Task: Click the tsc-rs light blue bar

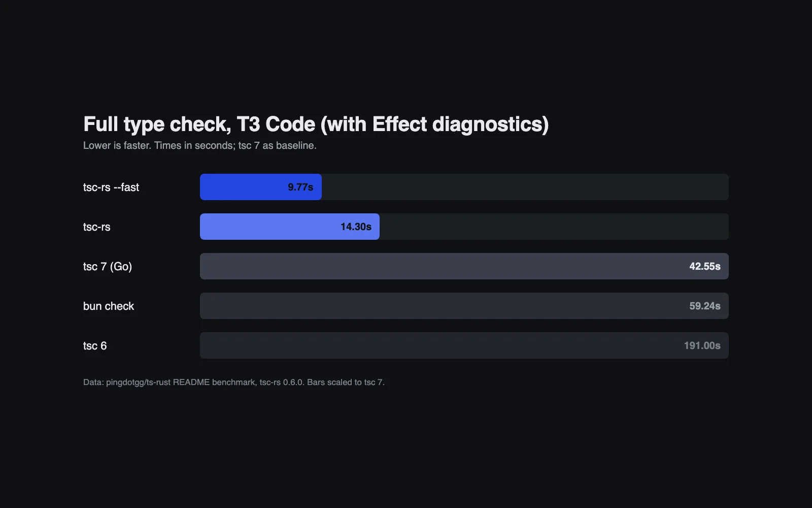Action: point(290,227)
